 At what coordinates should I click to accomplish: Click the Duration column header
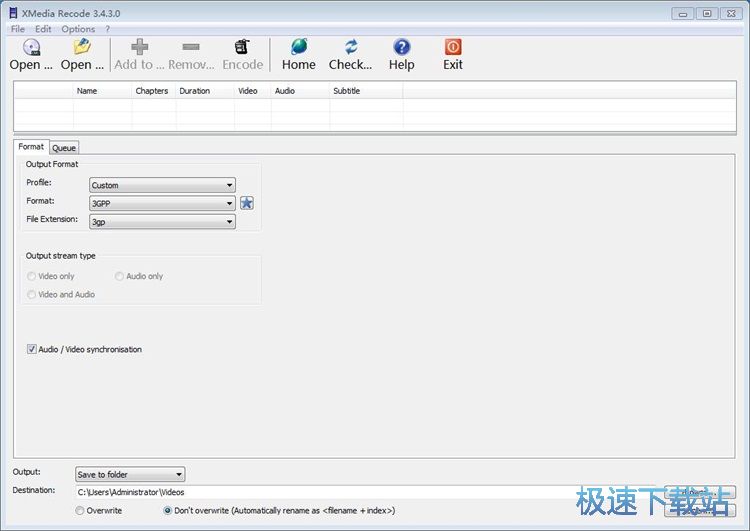tap(195, 91)
